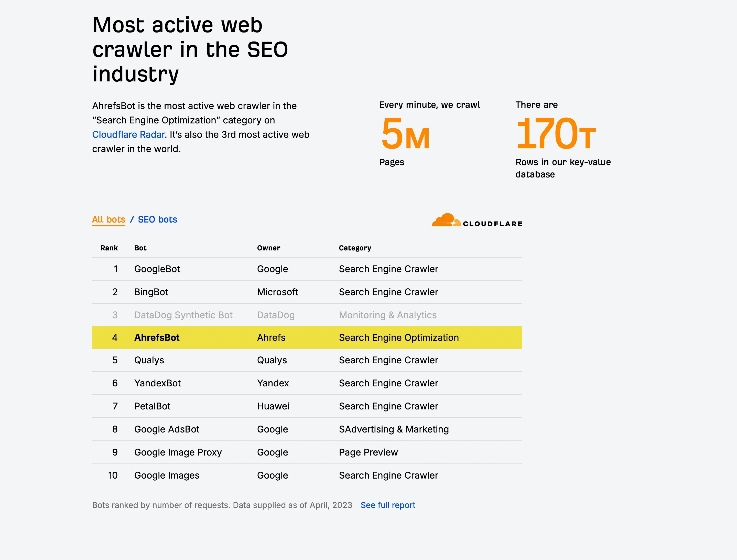The width and height of the screenshot is (737, 560).
Task: Switch to the All bots tab
Action: pos(109,220)
